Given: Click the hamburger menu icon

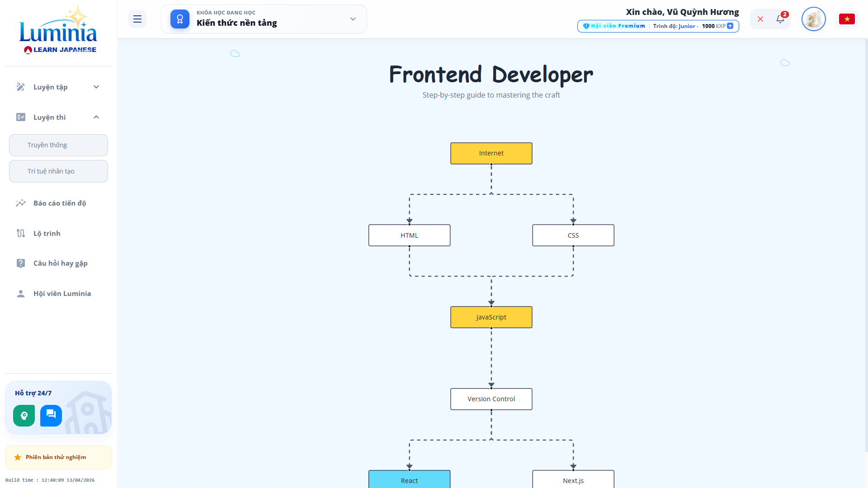Looking at the screenshot, I should (x=137, y=19).
